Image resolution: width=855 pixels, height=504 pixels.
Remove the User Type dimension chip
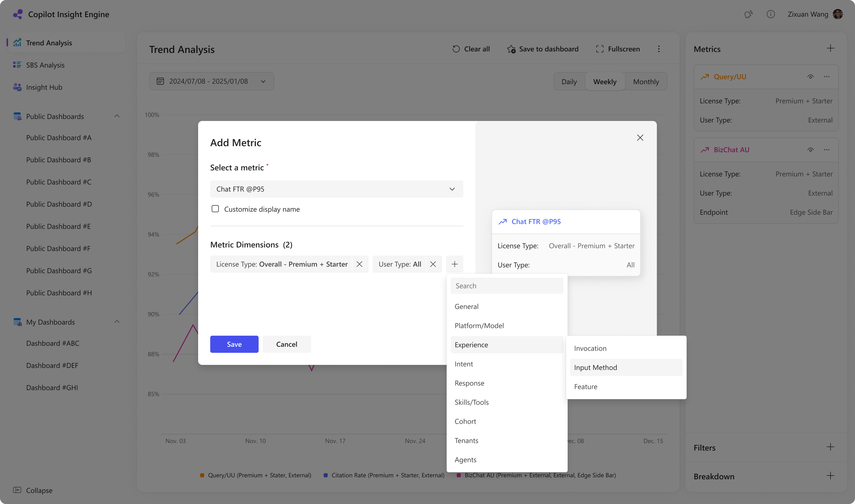(433, 264)
